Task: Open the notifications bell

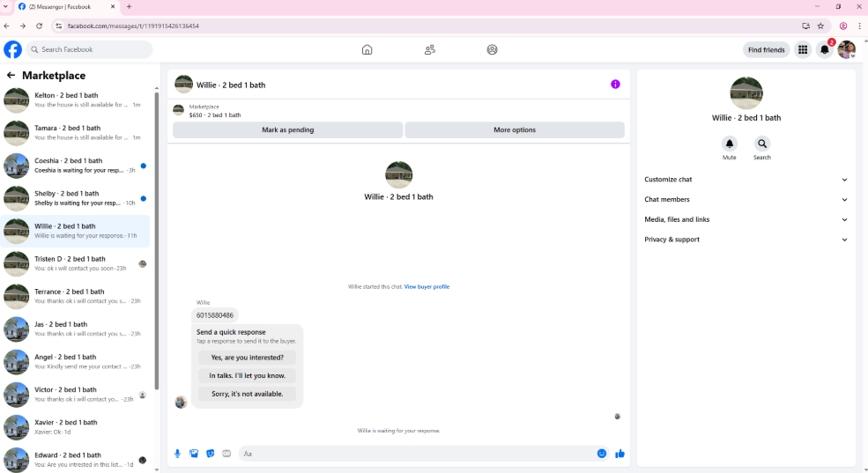Action: pyautogui.click(x=824, y=50)
